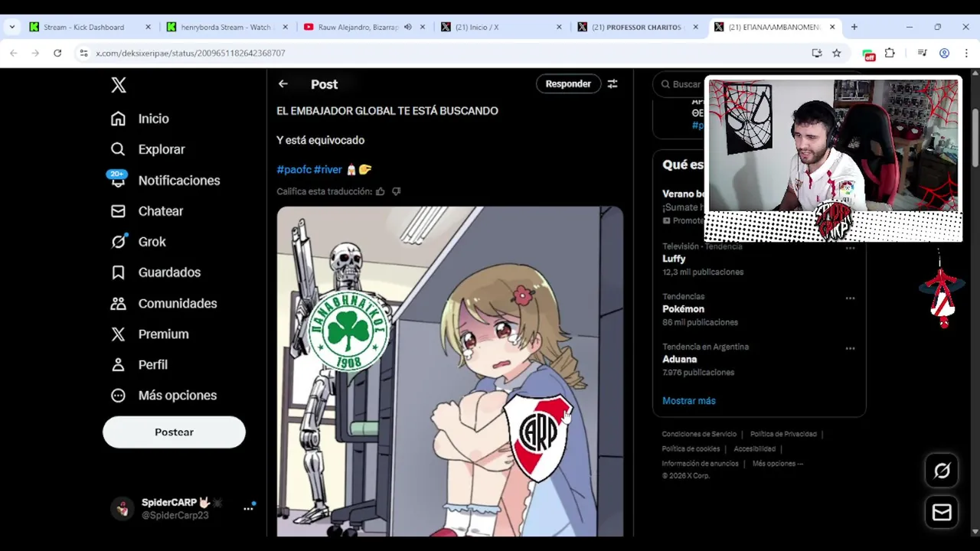
Task: Open the floating messages envelope button
Action: click(x=942, y=513)
